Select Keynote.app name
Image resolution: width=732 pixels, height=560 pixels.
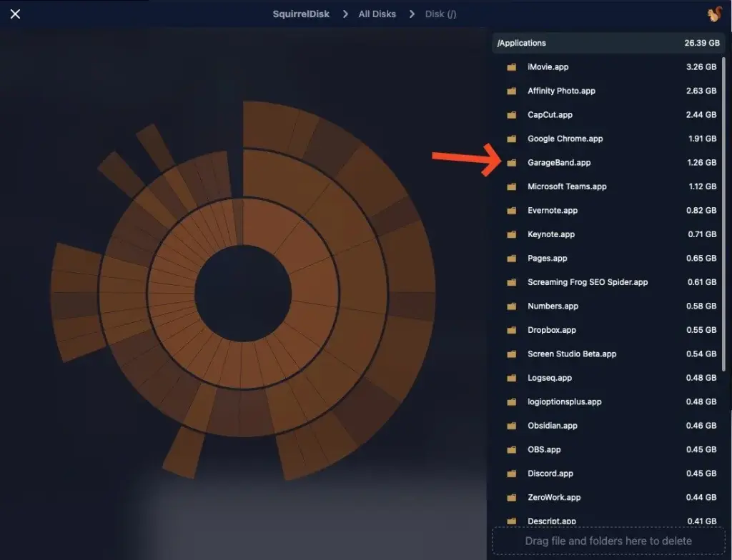551,234
